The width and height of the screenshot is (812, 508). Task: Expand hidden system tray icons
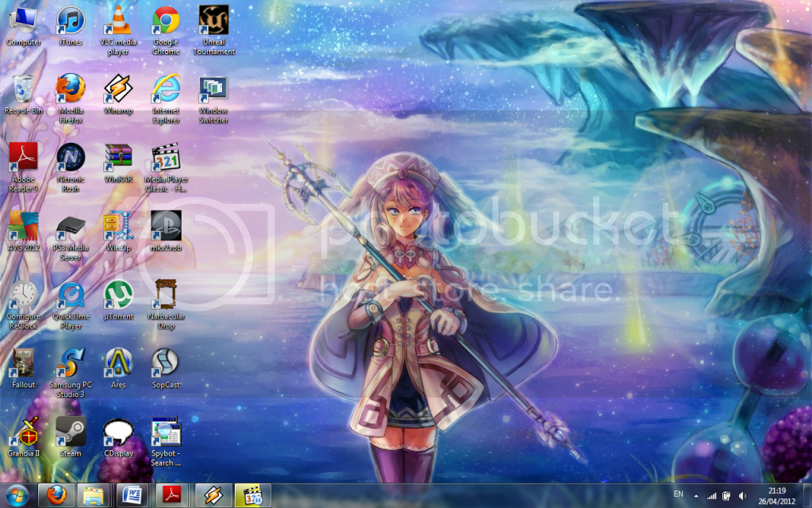click(x=696, y=495)
